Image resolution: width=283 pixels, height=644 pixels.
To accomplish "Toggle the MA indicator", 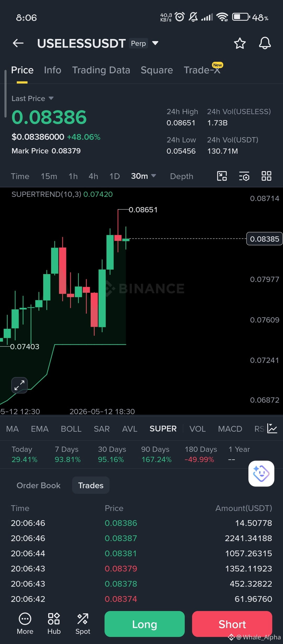I will click(x=12, y=429).
